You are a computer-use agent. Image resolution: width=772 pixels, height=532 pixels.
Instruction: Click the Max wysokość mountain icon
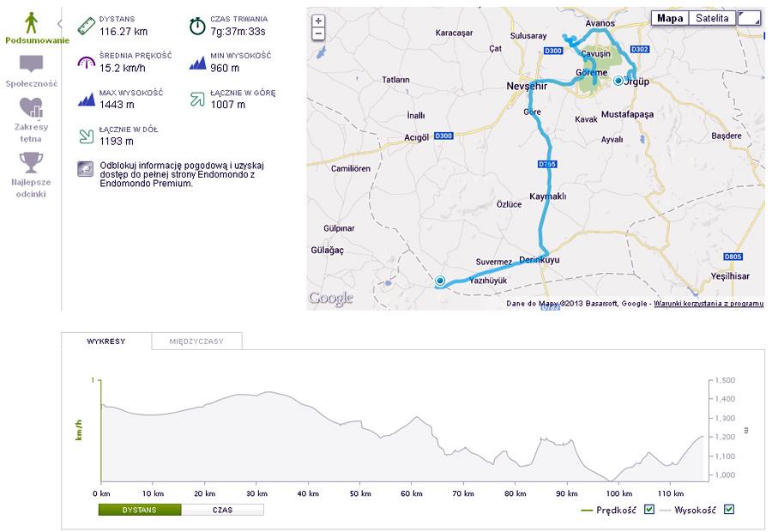(x=86, y=100)
